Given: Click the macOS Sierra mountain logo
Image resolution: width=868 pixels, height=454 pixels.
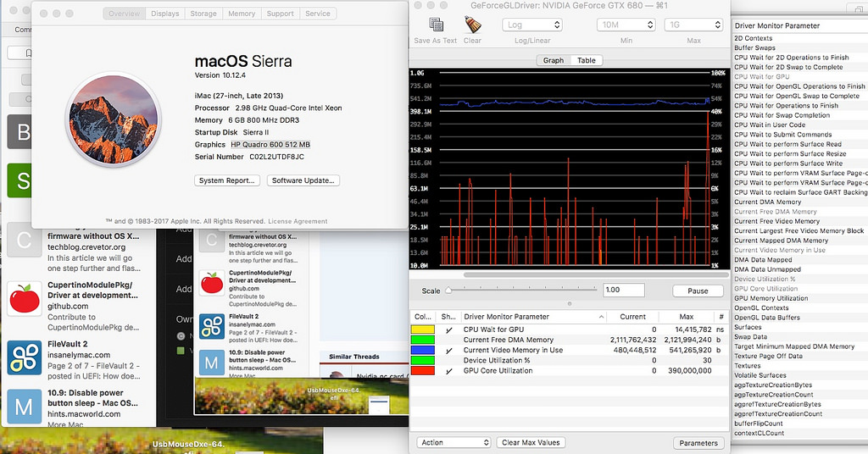Looking at the screenshot, I should (114, 120).
